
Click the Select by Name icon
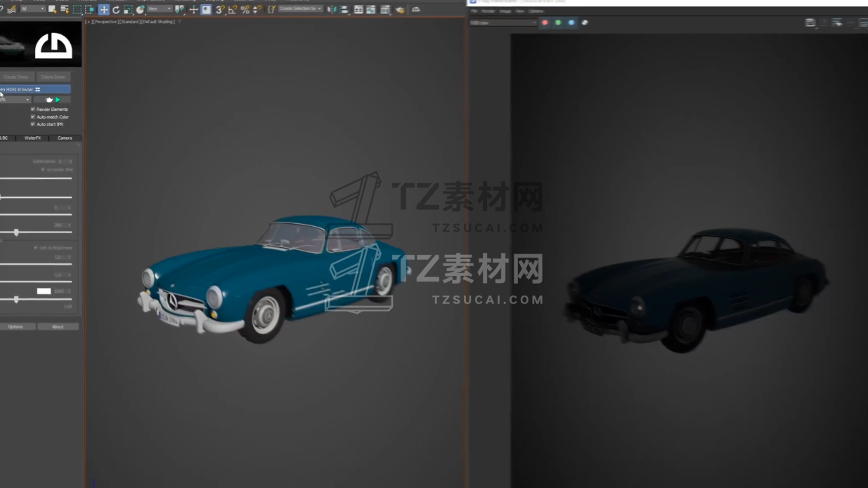coord(65,9)
